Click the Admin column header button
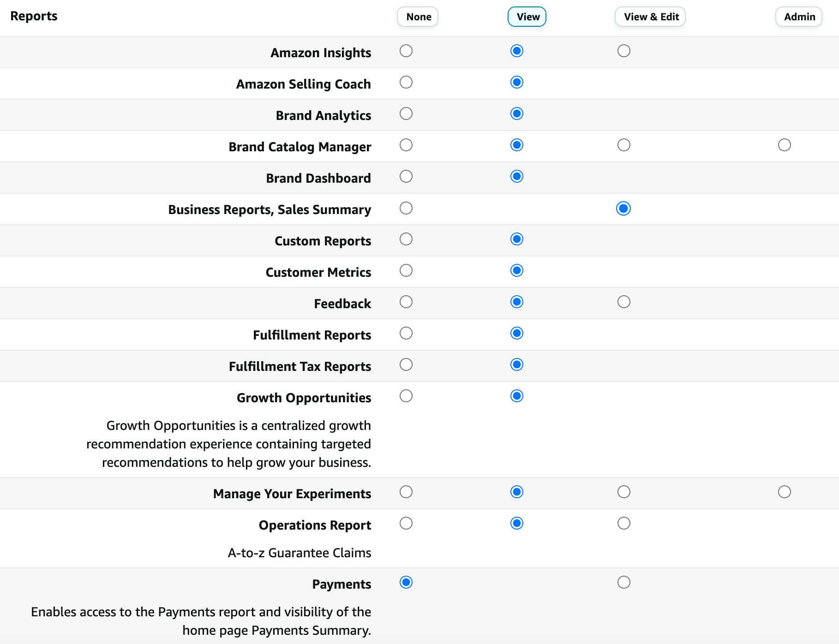 (798, 17)
